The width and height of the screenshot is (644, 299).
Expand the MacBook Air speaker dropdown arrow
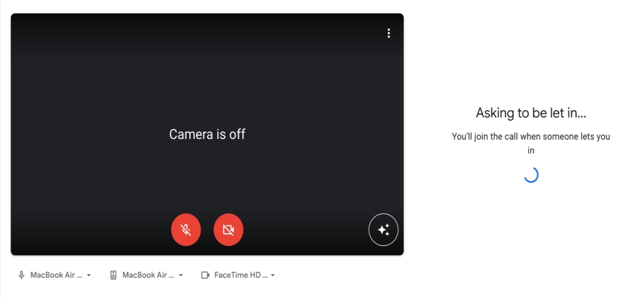click(181, 275)
